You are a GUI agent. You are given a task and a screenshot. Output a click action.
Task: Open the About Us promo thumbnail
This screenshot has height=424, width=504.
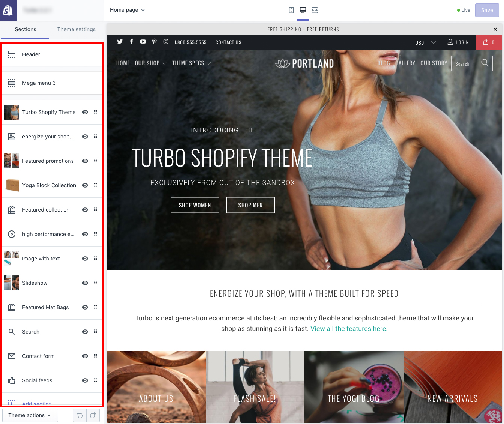(x=156, y=386)
